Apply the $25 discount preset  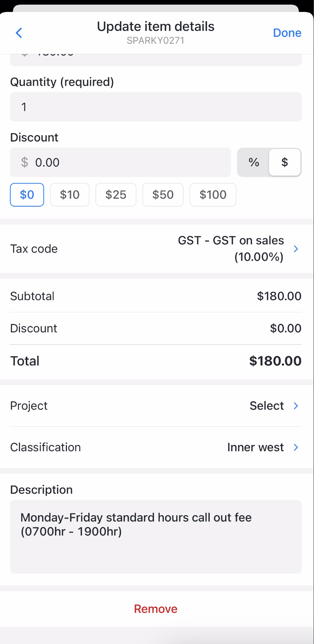[116, 195]
